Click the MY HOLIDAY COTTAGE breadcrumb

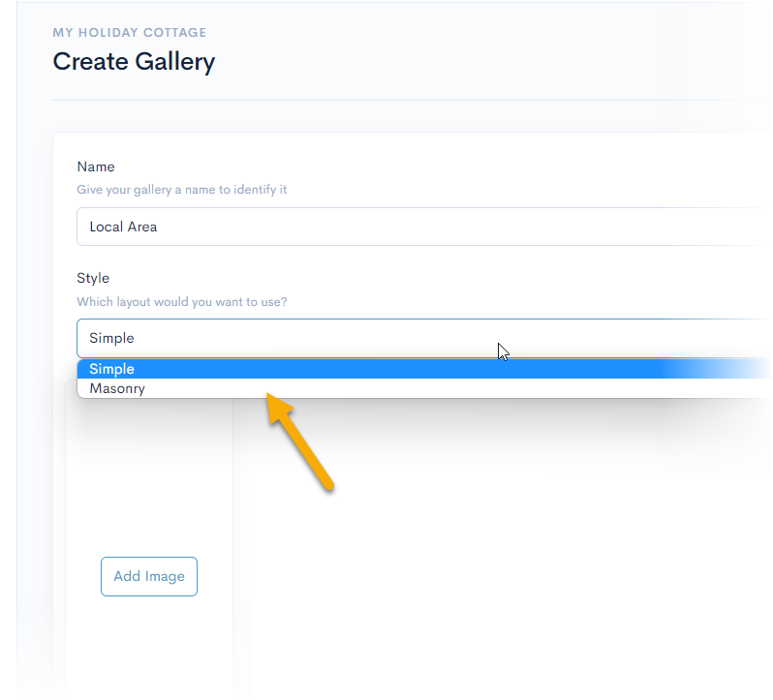point(130,33)
